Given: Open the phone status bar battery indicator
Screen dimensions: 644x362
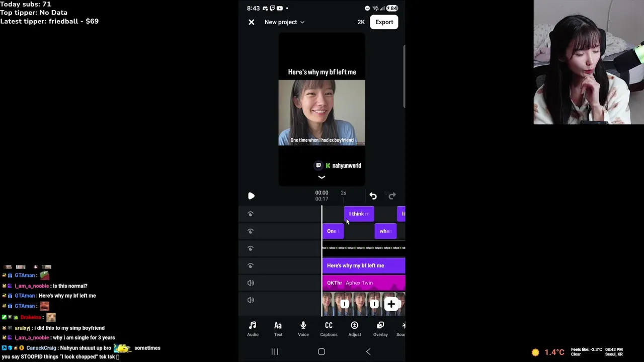Looking at the screenshot, I should click(x=392, y=8).
